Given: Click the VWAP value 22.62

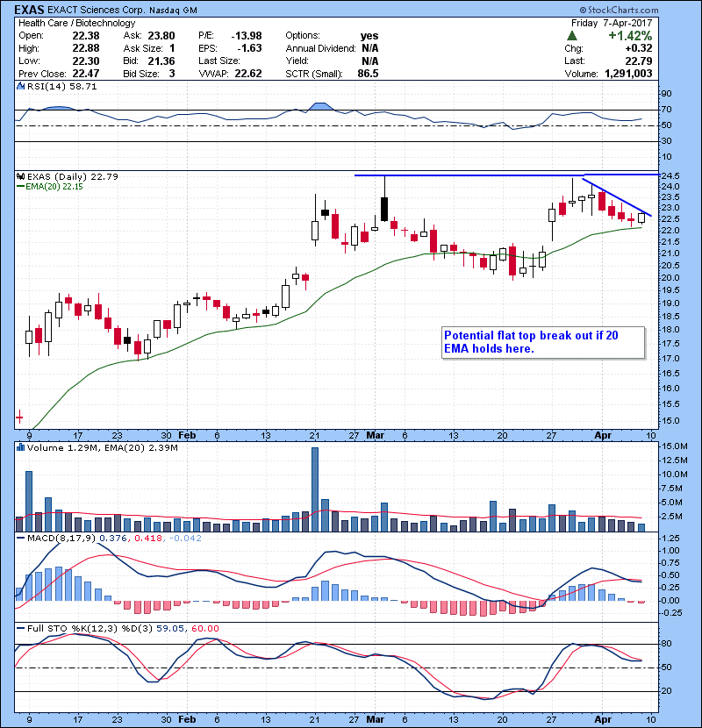Looking at the screenshot, I should click(248, 74).
